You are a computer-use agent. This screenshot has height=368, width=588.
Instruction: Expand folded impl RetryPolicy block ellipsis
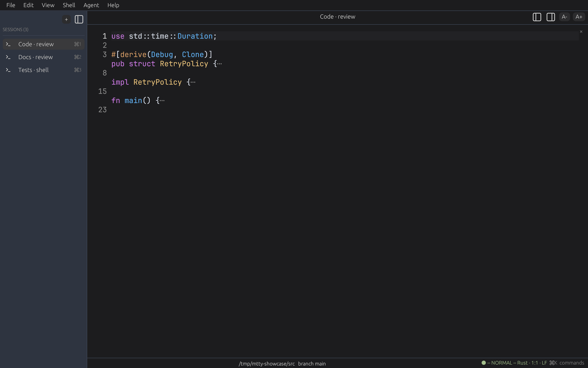193,82
